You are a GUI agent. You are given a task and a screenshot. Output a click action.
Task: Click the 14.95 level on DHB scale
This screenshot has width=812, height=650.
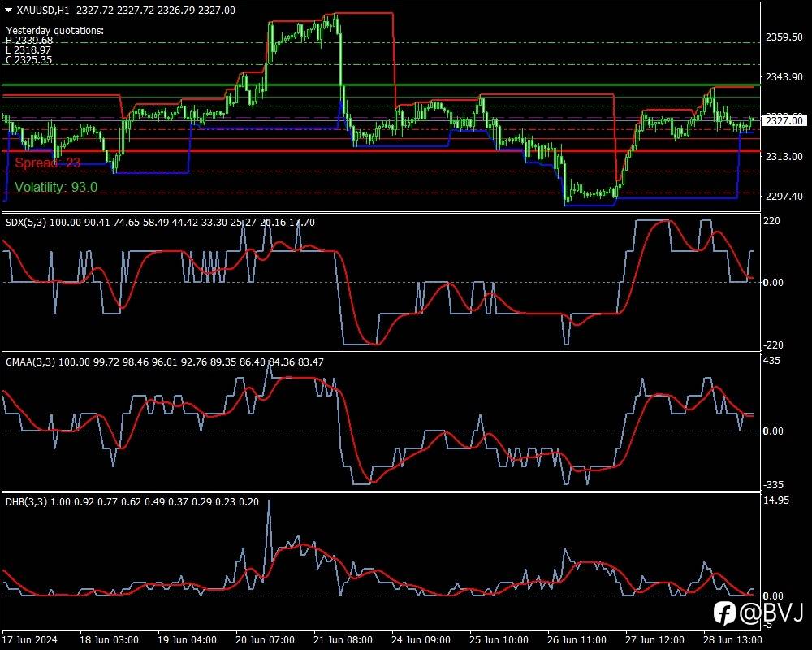(x=776, y=500)
